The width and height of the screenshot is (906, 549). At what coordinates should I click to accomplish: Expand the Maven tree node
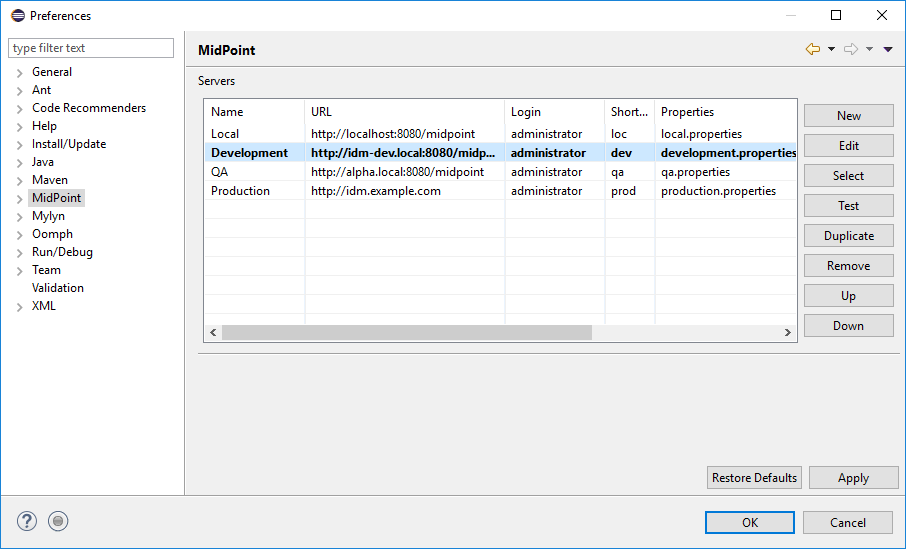tap(20, 181)
